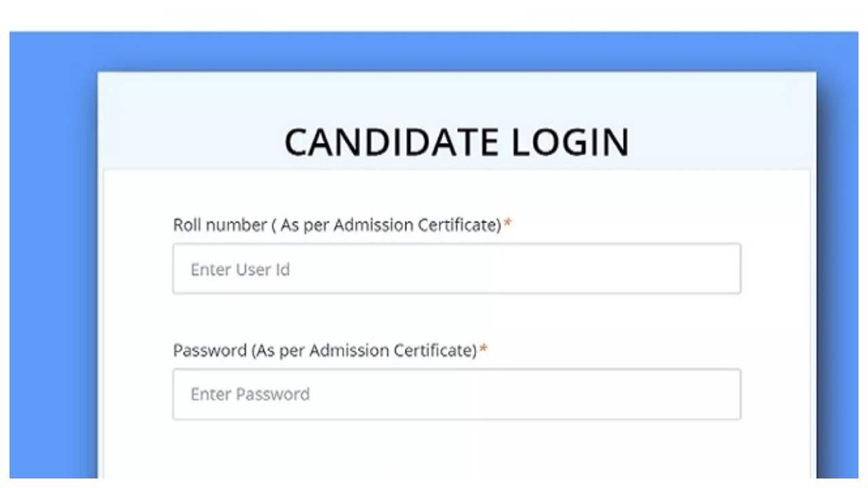The height and width of the screenshot is (488, 868).
Task: Focus the Password input field
Action: click(x=456, y=394)
